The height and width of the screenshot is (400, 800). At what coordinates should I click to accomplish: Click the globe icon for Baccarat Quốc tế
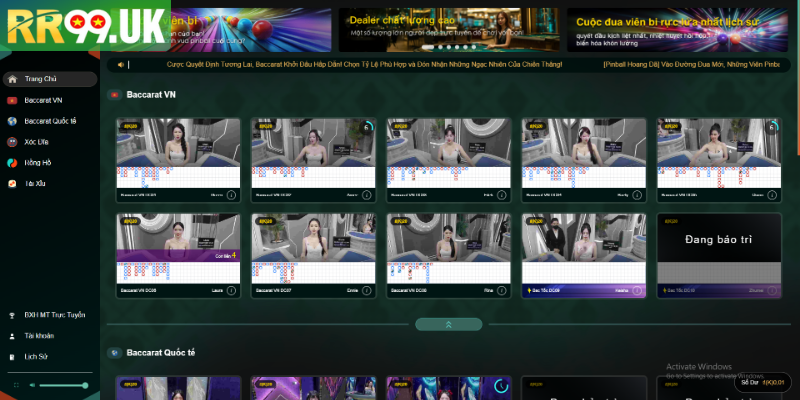(11, 121)
